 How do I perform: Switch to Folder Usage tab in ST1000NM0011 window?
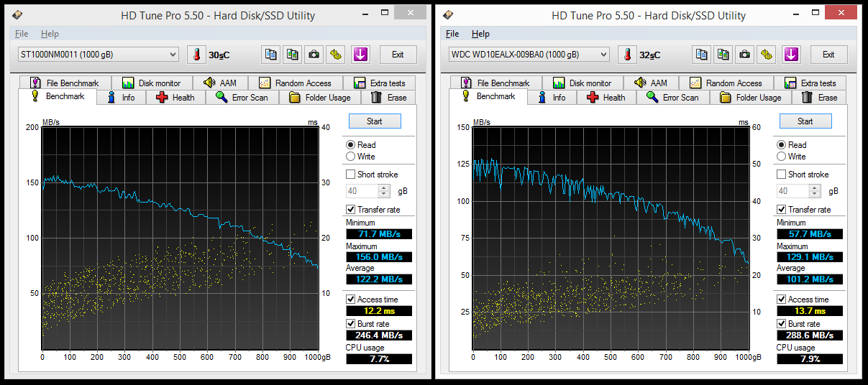[321, 98]
